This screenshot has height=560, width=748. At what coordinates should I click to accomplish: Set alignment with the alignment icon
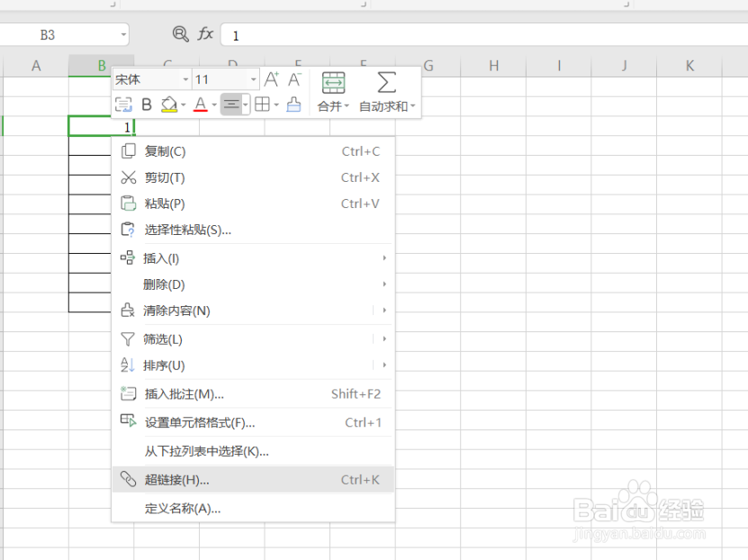pyautogui.click(x=231, y=104)
